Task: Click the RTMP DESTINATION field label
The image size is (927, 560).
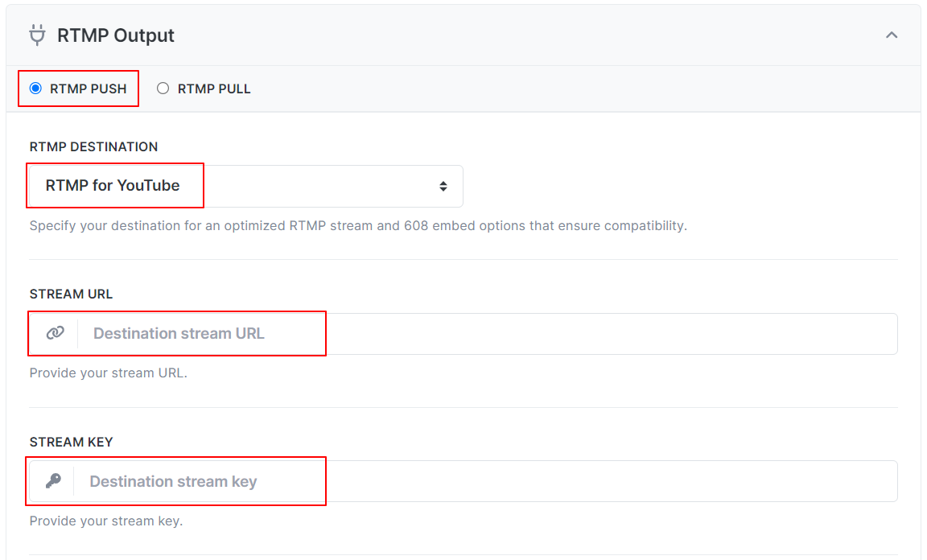Action: [x=93, y=146]
